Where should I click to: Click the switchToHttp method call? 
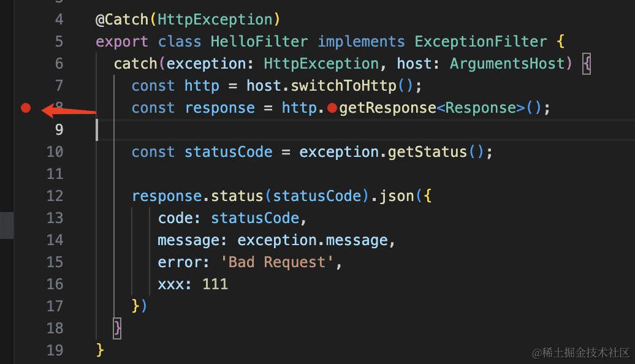(348, 86)
